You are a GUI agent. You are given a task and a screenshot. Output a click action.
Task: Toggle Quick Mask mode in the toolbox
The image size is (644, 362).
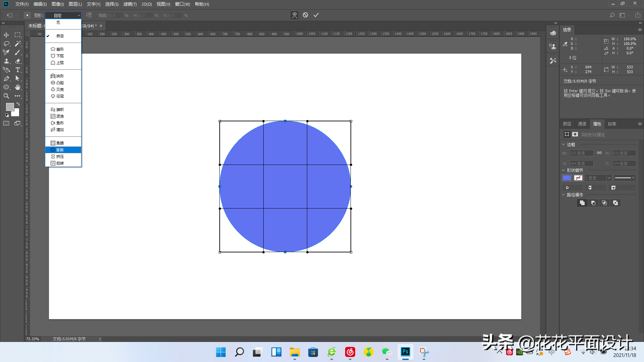[6, 123]
